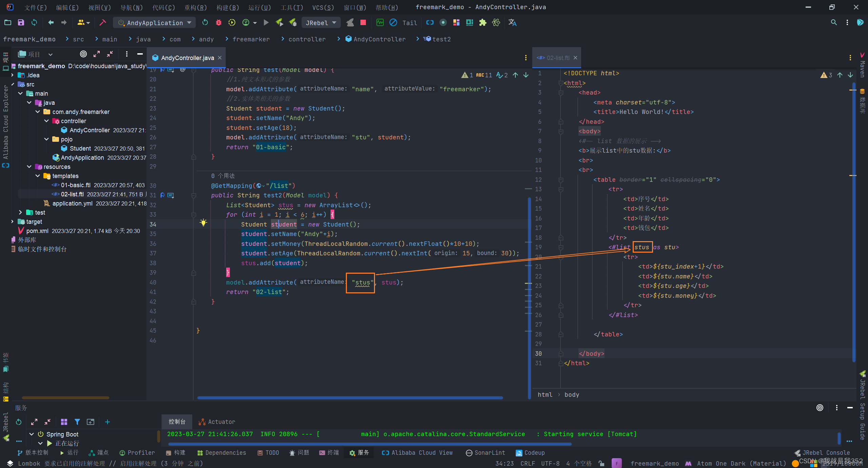Click the React atom icon in toolbar
Viewport: 868px width, 468px height.
(x=496, y=23)
